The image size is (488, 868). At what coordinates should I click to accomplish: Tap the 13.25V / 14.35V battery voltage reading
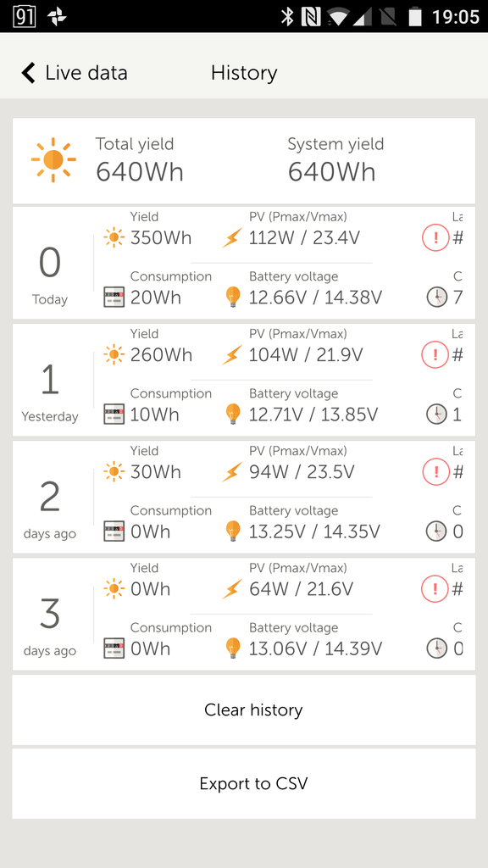click(x=314, y=532)
